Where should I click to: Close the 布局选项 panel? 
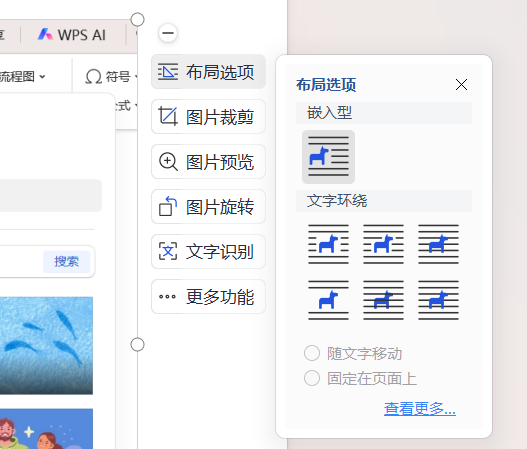click(461, 85)
